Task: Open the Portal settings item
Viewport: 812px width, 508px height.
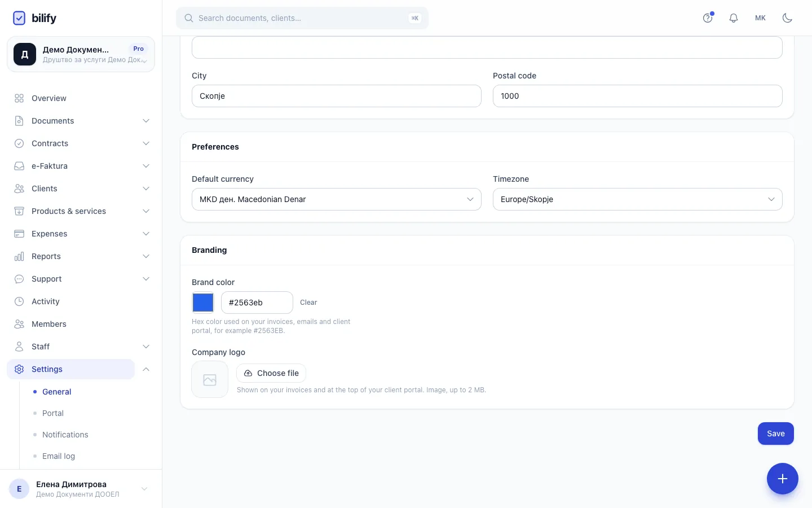Action: pos(53,413)
